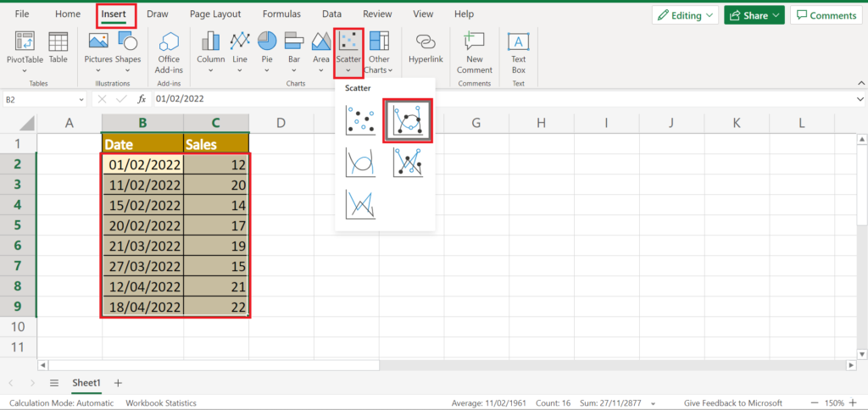Open the Editing mode dropdown
The image size is (868, 410).
click(x=685, y=15)
